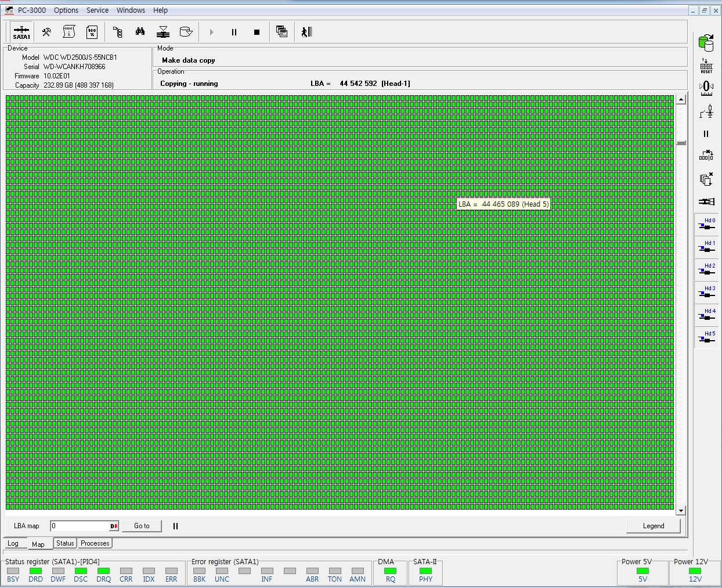Click the disk with arrow toolbar icon
Screen dimensions: 722x588
(186, 32)
